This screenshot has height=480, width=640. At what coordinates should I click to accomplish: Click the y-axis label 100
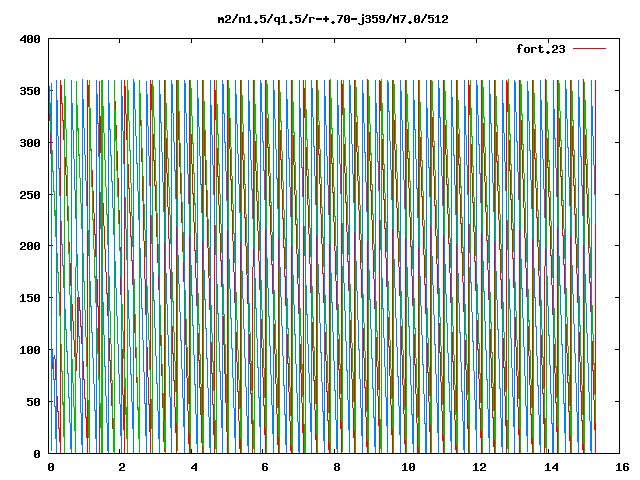30,350
